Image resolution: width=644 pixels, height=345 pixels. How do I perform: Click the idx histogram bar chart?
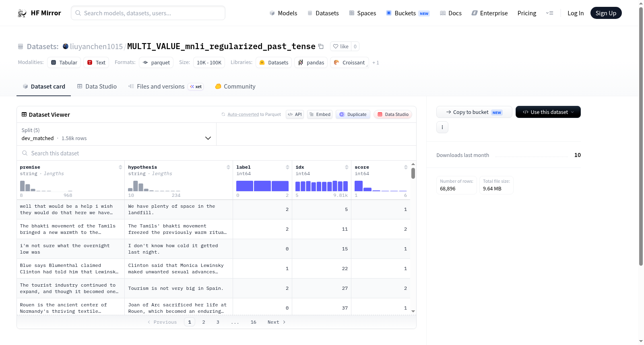coord(322,186)
